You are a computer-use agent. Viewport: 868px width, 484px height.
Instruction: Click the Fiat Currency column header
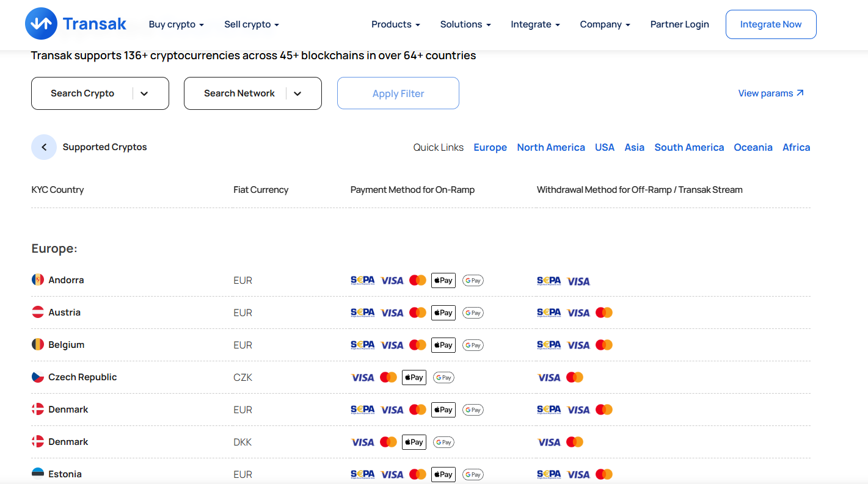(261, 190)
